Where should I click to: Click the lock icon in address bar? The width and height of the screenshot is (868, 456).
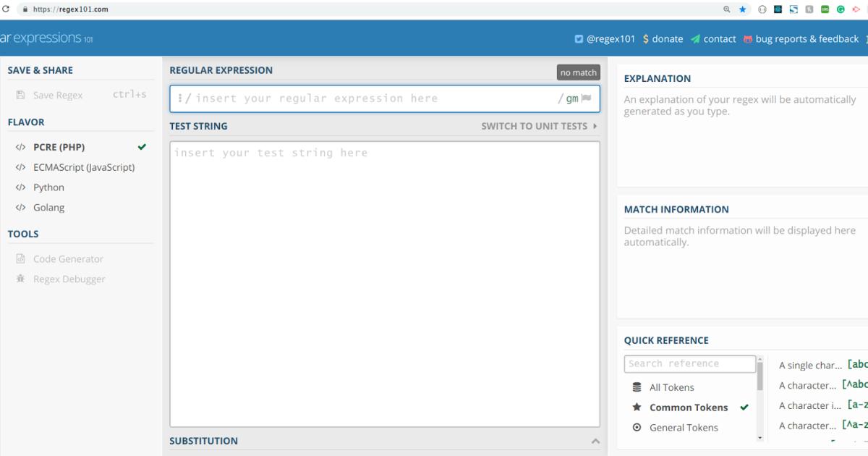point(25,9)
